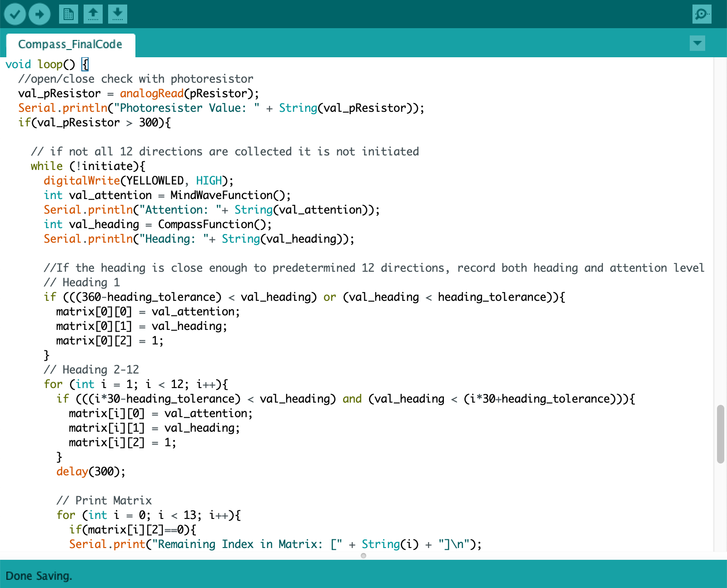Click 'matrix[i][1] = val_heading;' line
727x588 pixels.
tap(154, 428)
